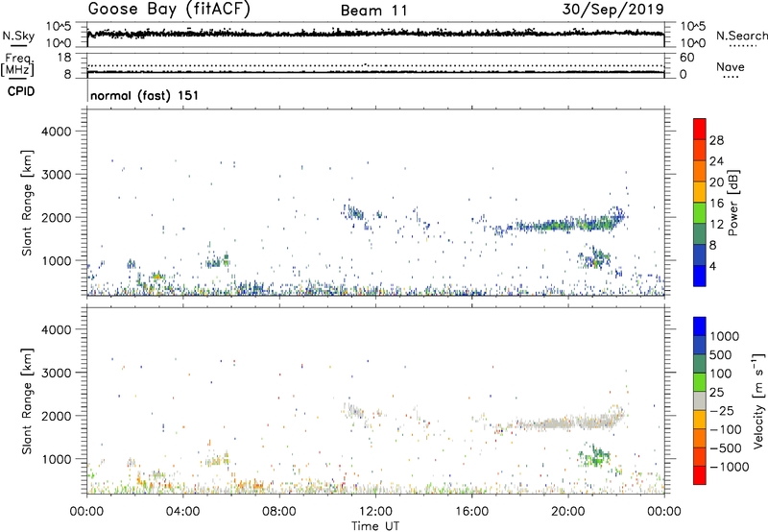Click the '08:00' time axis label

(279, 512)
